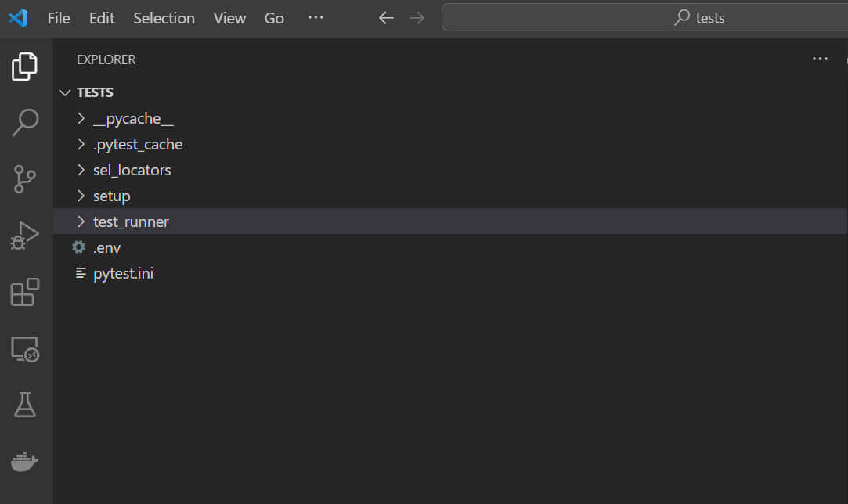Open the Extensions view

tap(26, 292)
